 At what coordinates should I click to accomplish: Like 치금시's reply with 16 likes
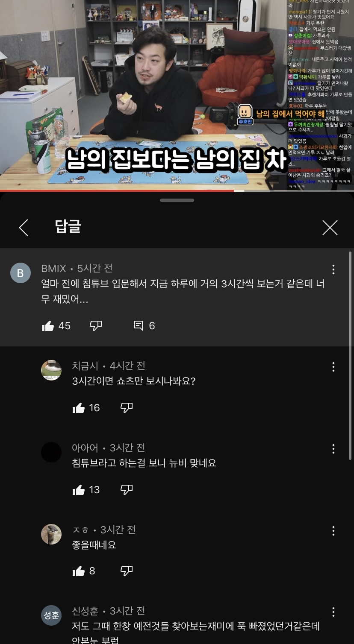[79, 408]
